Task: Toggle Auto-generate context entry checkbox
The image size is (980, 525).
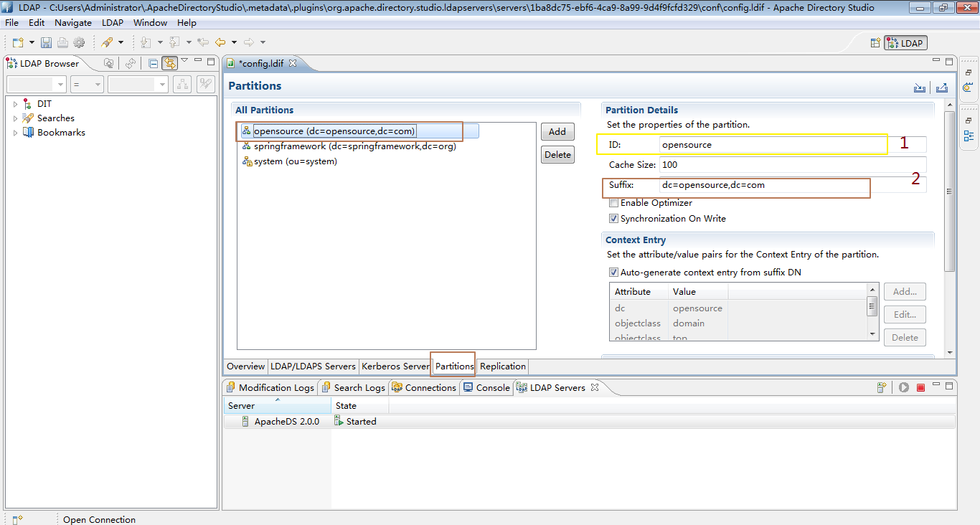Action: click(x=613, y=273)
